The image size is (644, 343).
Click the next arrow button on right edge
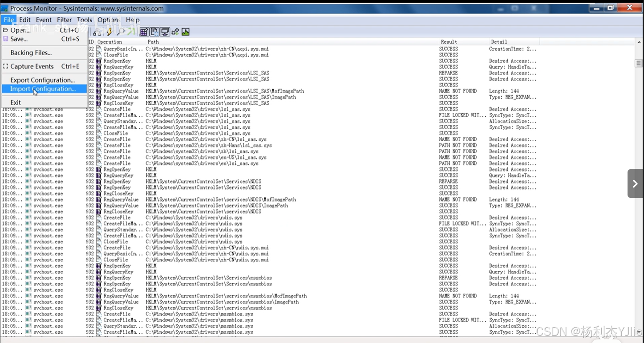coord(635,184)
